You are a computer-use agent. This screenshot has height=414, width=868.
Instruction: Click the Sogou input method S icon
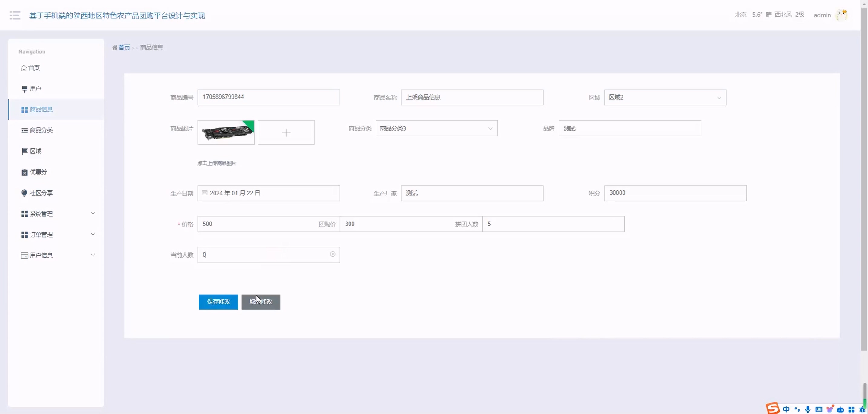click(x=773, y=408)
